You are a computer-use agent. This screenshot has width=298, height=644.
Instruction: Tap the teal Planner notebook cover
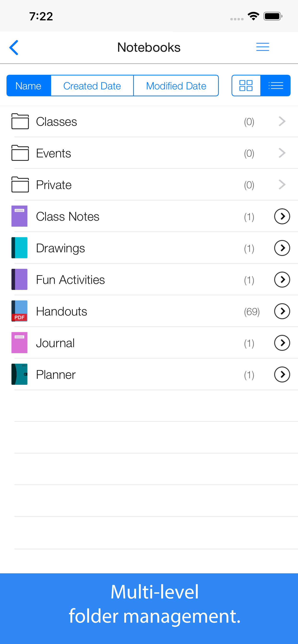pyautogui.click(x=19, y=374)
